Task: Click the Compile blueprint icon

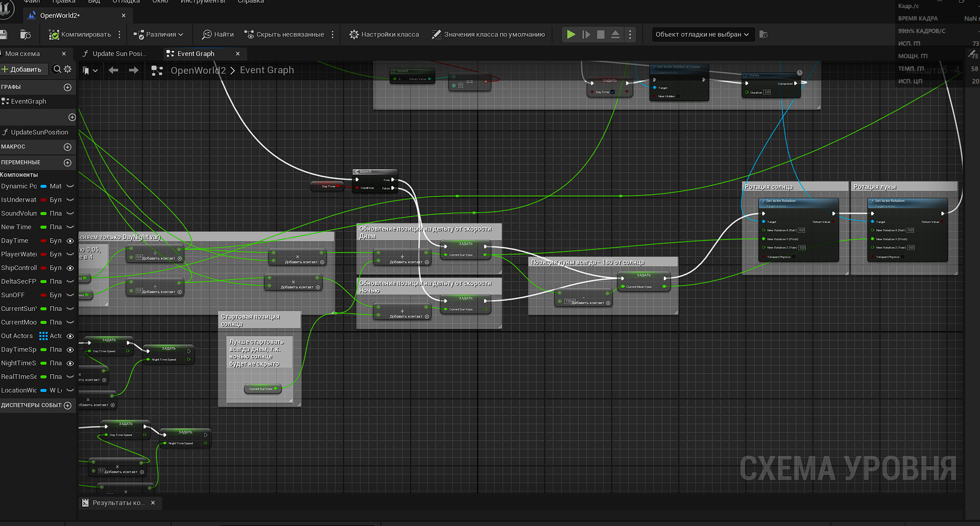Action: [54, 35]
